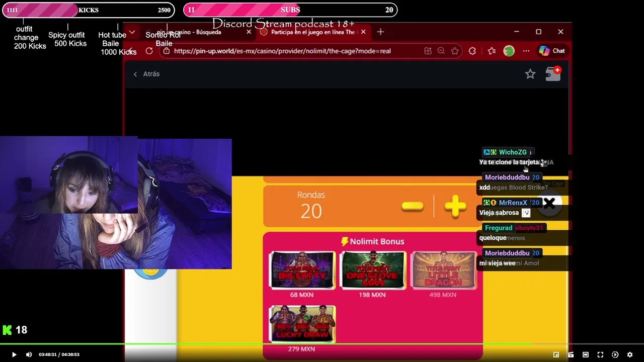Go back using the Atrás link

pyautogui.click(x=146, y=74)
